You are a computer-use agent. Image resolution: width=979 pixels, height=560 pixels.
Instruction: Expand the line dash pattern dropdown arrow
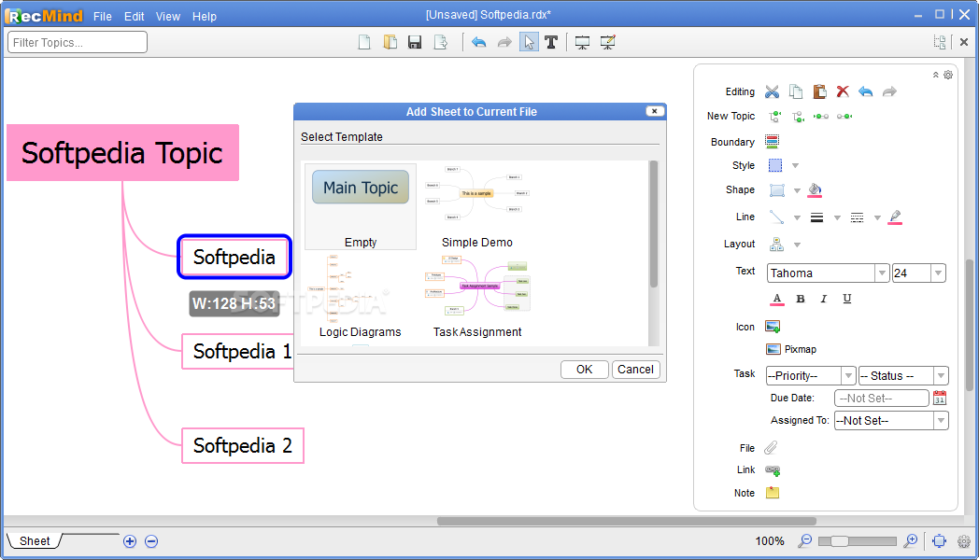877,217
